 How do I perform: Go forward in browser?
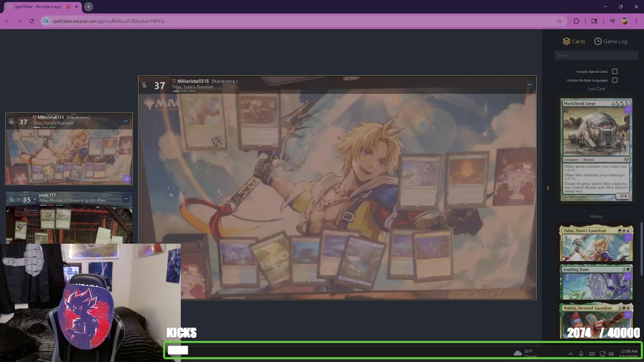(x=19, y=21)
